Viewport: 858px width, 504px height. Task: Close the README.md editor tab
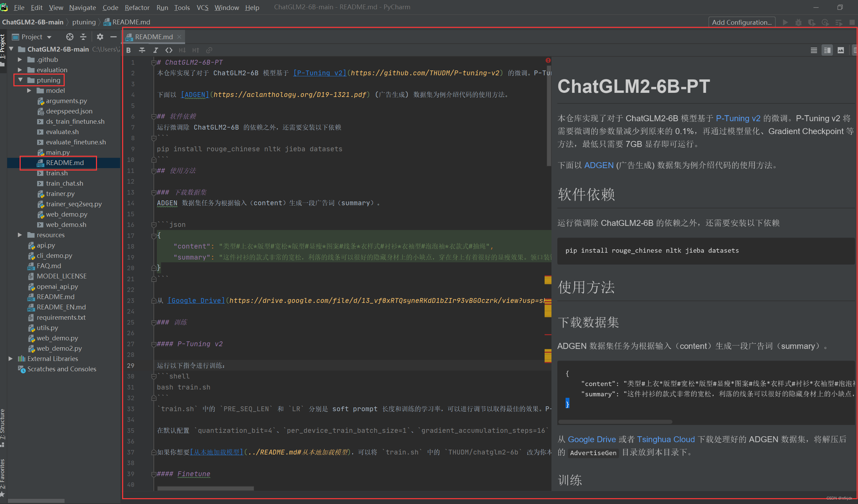pyautogui.click(x=179, y=37)
